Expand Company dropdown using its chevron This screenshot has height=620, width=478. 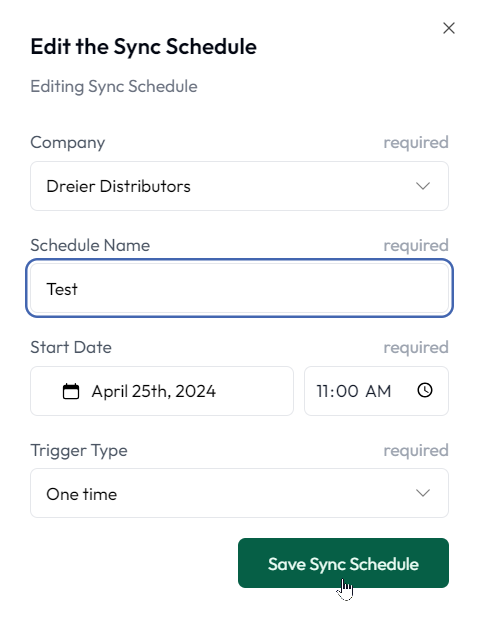[423, 186]
